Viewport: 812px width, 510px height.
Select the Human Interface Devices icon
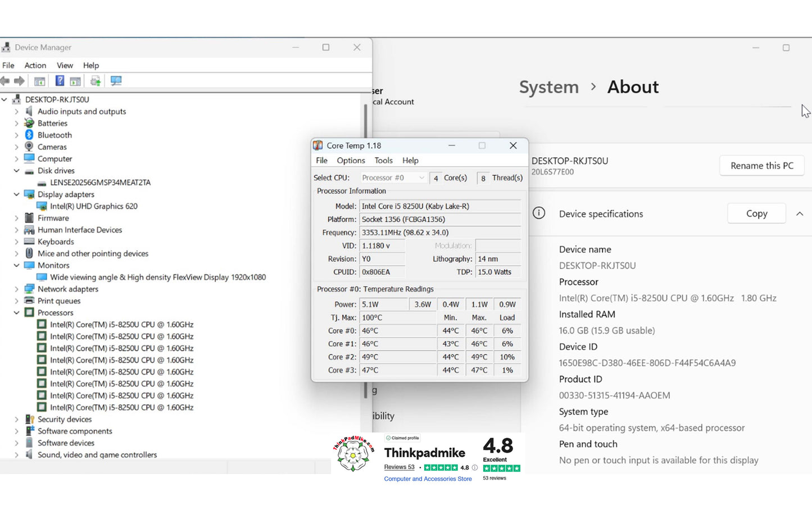tap(29, 230)
